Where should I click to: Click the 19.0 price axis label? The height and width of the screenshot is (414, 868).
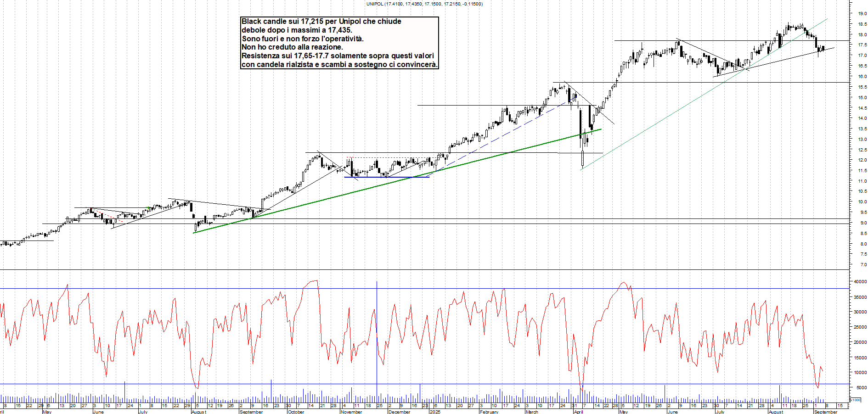click(x=862, y=14)
